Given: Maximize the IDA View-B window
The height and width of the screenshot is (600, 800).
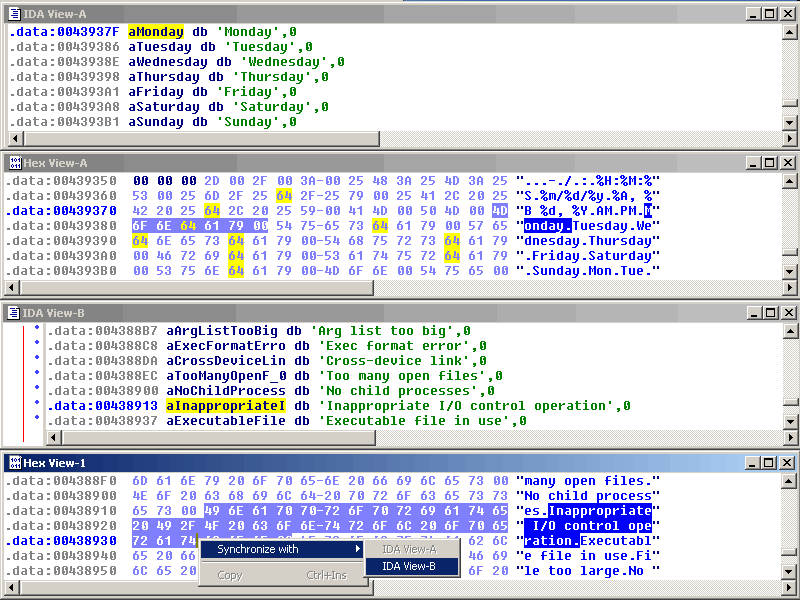Looking at the screenshot, I should click(770, 313).
